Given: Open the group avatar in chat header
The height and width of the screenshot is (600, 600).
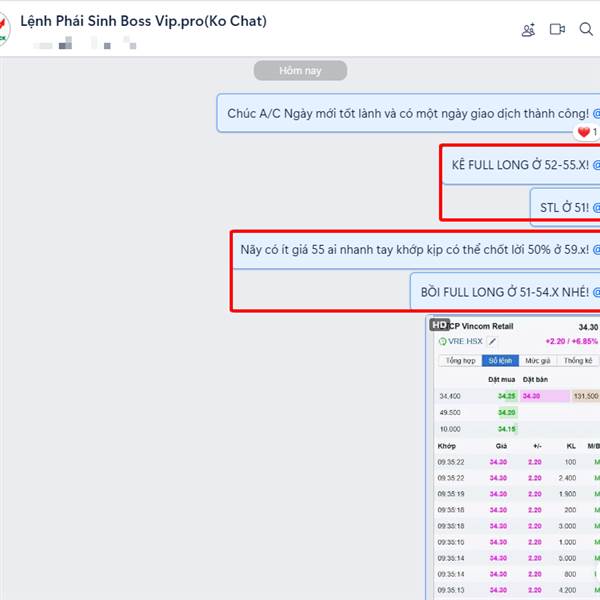Looking at the screenshot, I should click(4, 29).
